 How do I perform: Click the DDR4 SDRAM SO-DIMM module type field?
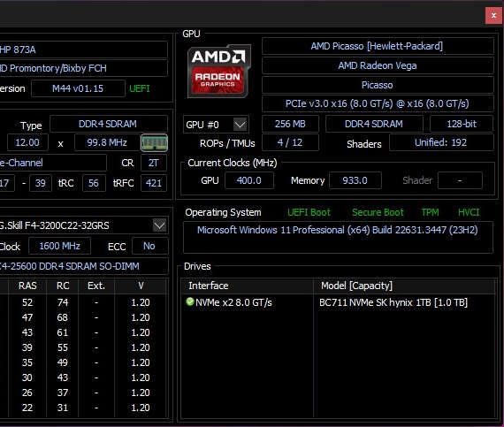tap(83, 266)
